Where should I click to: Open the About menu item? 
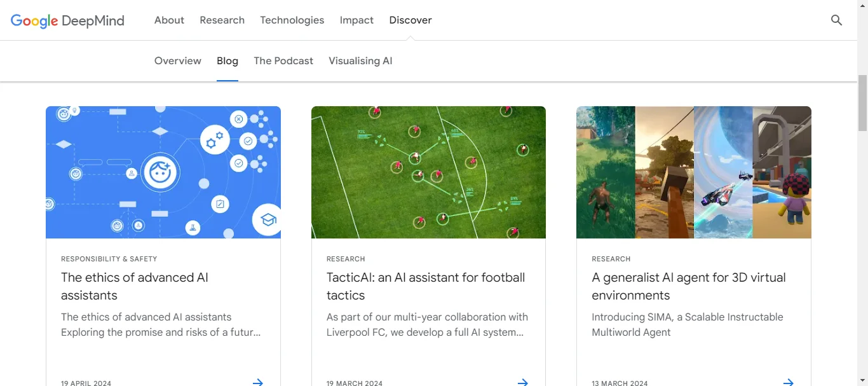[x=168, y=20]
